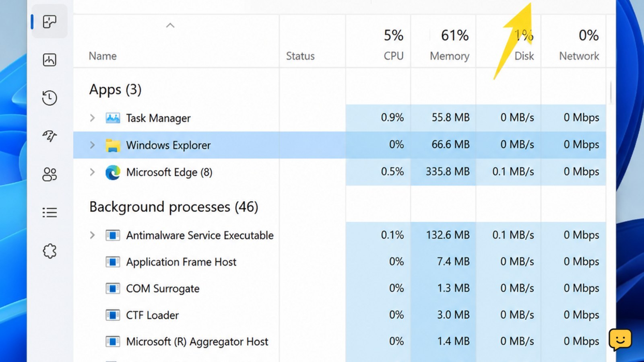Click the sort arrow above Name column
This screenshot has height=362, width=644.
pos(170,25)
